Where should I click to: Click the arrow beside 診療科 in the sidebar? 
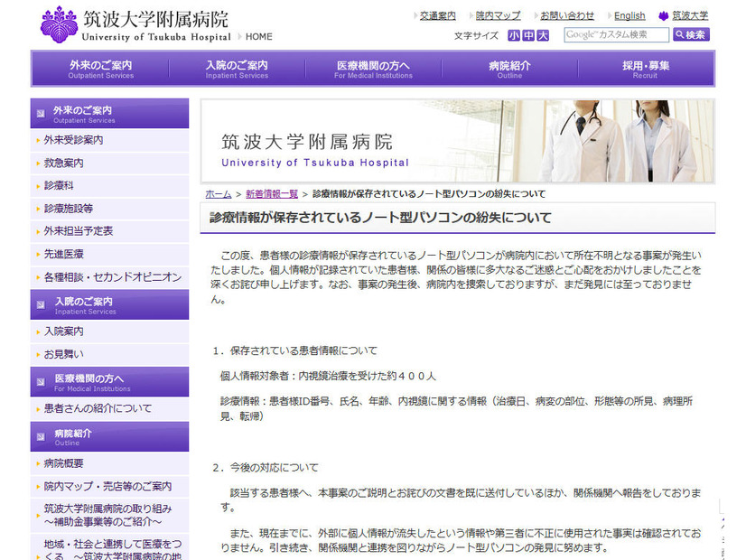coord(39,186)
